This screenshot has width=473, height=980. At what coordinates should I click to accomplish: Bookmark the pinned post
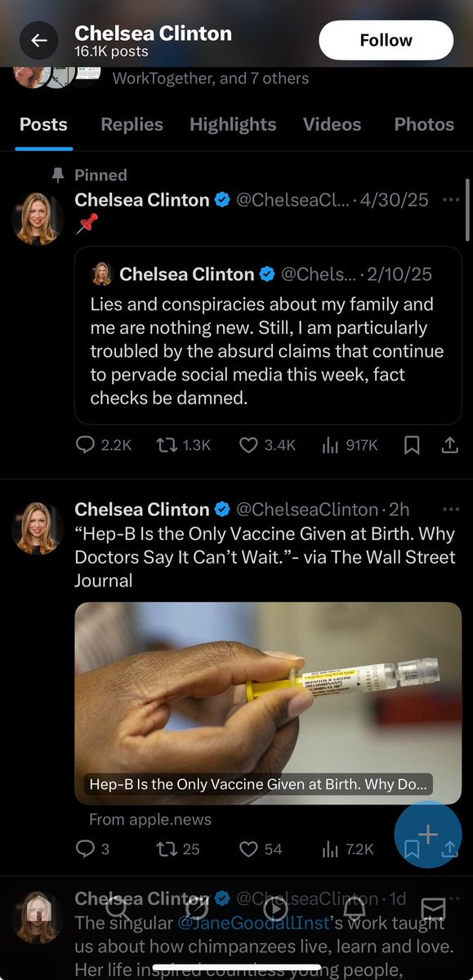[x=412, y=445]
